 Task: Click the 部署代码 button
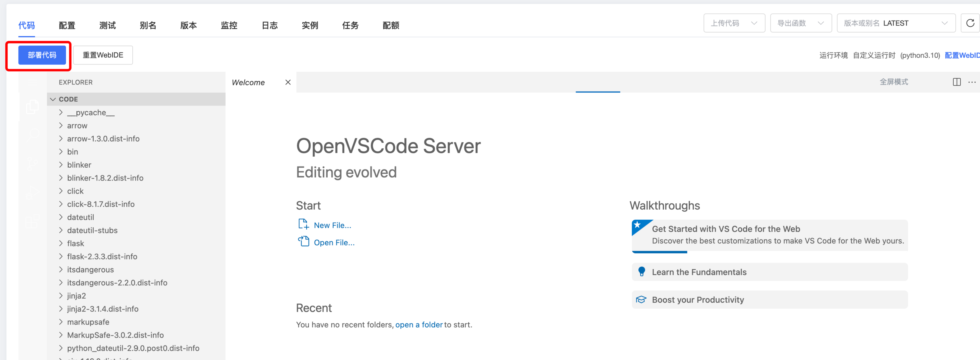42,55
